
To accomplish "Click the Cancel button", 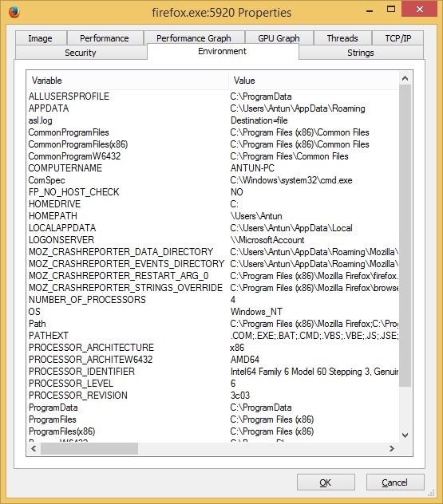I will click(x=395, y=482).
